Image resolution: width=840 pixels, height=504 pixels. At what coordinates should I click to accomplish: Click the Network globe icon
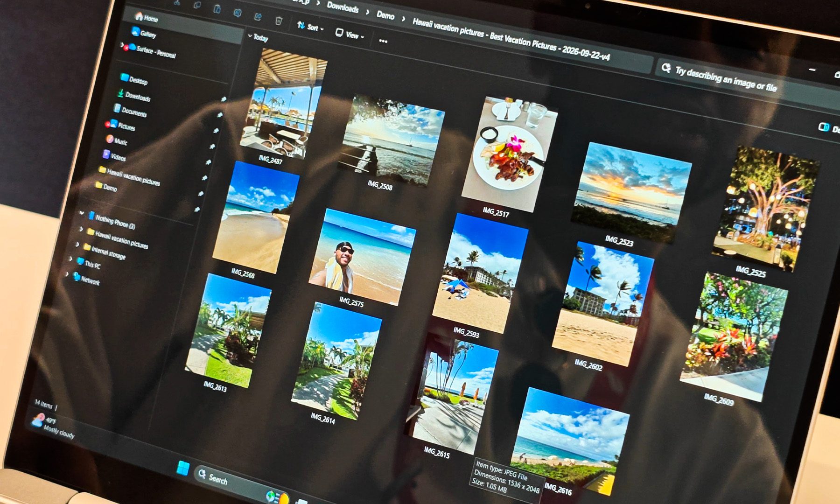click(77, 277)
